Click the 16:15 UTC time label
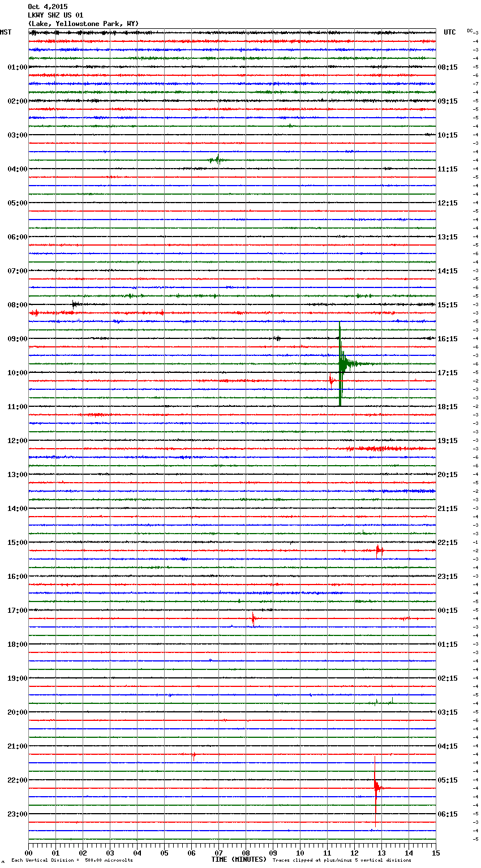Screen dimensions: 481x868 (x=448, y=339)
